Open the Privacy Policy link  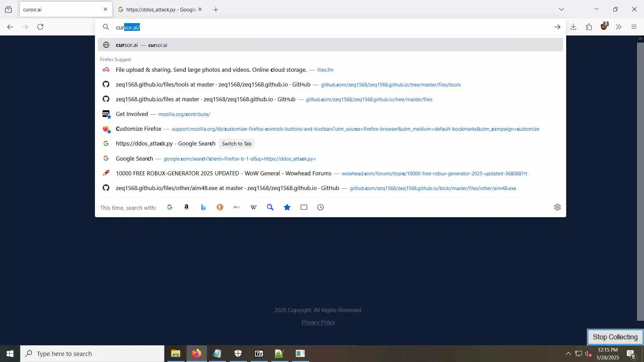(318, 322)
